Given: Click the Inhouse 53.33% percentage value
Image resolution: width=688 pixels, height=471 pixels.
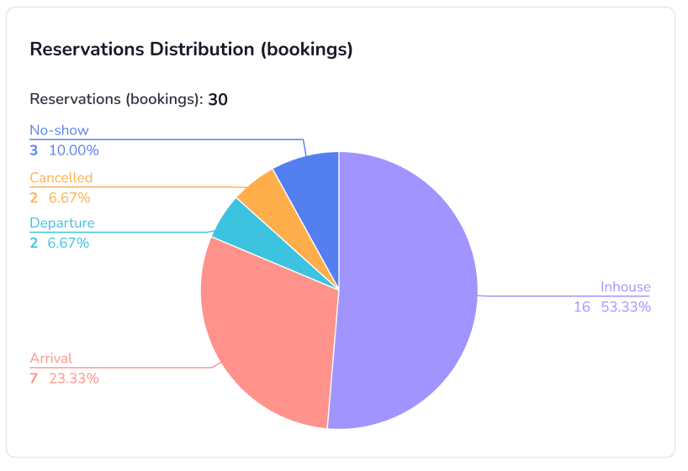Looking at the screenshot, I should 625,307.
